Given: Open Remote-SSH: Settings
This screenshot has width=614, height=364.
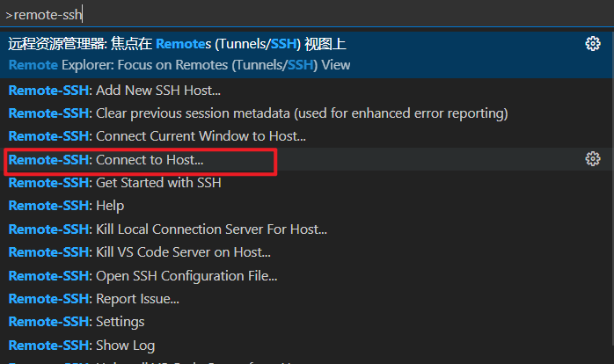Looking at the screenshot, I should 306,322.
